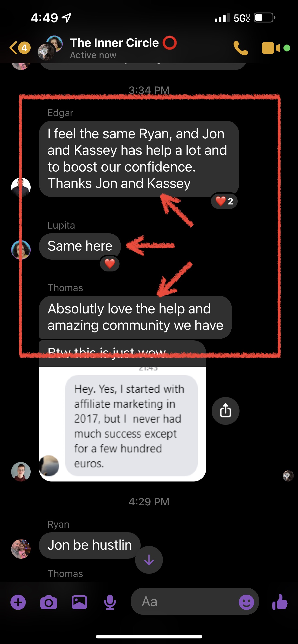Viewport: 298px width, 644px height.
Task: Open Edgar's profile avatar
Action: pyautogui.click(x=21, y=187)
